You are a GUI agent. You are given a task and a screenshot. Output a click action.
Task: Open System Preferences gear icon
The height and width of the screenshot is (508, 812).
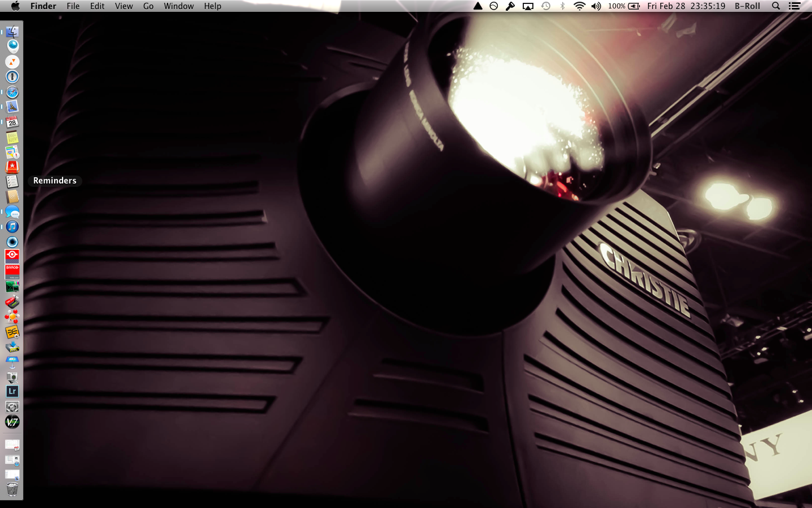12,406
